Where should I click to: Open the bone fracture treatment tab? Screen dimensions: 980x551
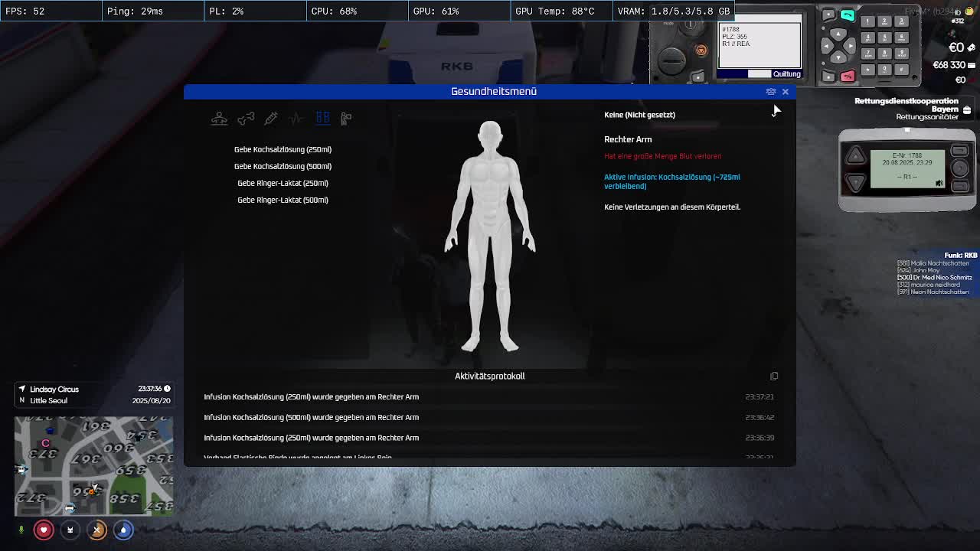tap(246, 118)
